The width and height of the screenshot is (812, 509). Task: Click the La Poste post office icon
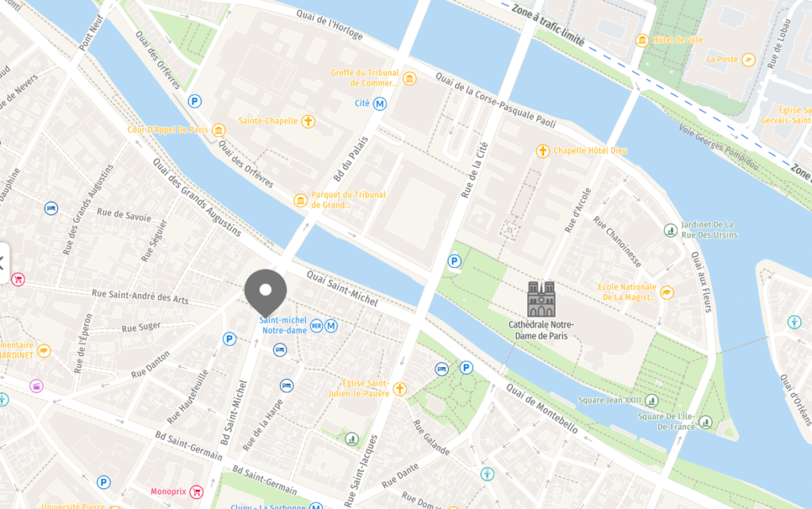click(x=749, y=59)
